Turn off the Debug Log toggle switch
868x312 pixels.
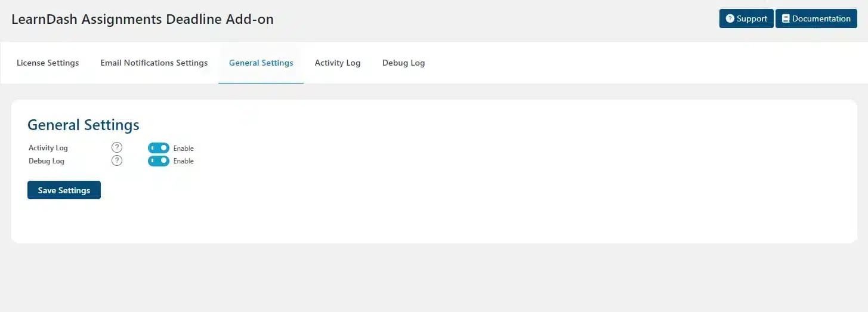[x=159, y=161]
